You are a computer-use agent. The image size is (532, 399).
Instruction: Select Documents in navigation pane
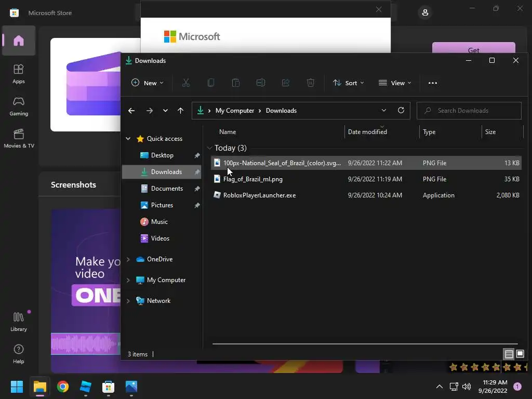coord(162,188)
